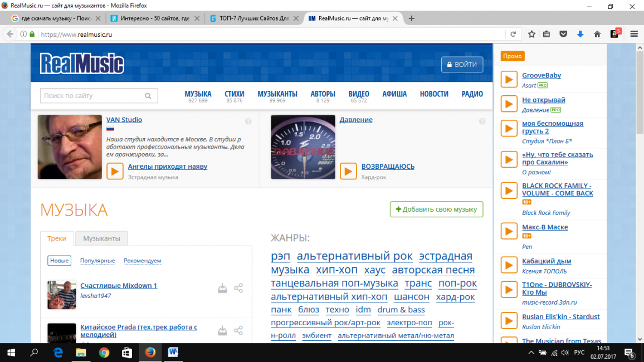Open Microsoft Edge from taskbar
The width and height of the screenshot is (644, 362).
point(58,353)
